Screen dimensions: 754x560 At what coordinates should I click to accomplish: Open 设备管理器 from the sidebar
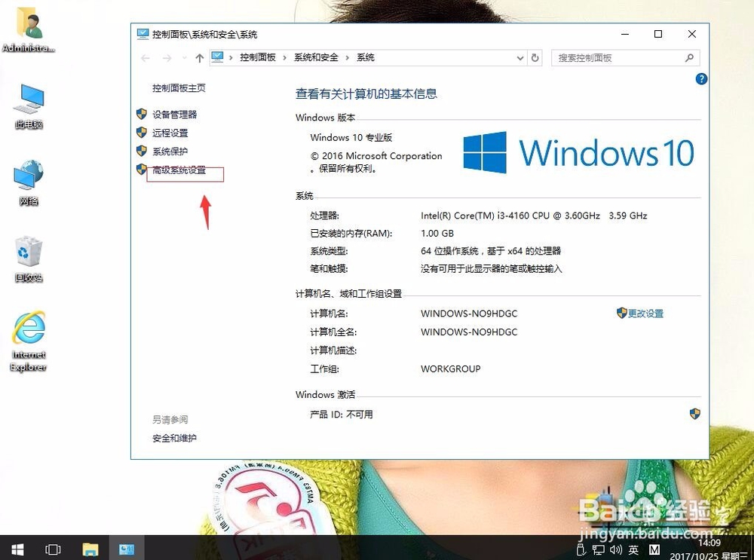pos(175,114)
